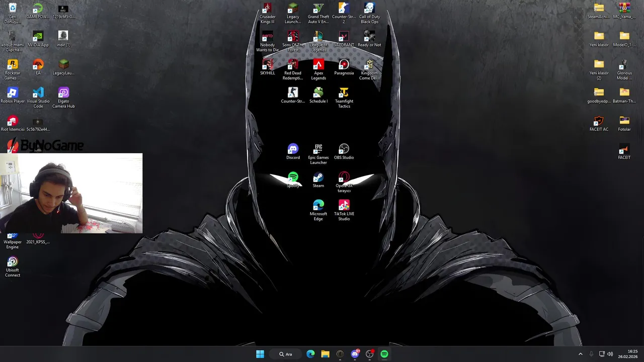Open the volume speaker tray icon
This screenshot has height=362, width=644.
[610, 354]
